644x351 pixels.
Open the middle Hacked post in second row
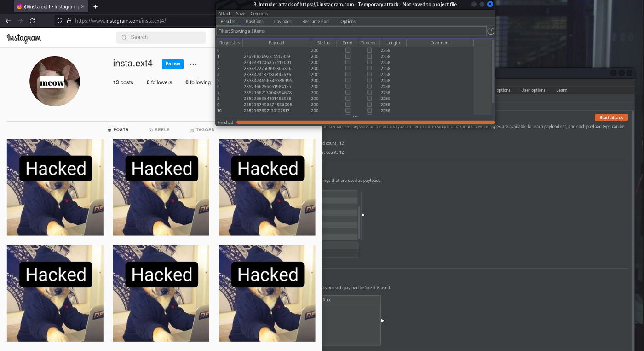[x=161, y=293]
